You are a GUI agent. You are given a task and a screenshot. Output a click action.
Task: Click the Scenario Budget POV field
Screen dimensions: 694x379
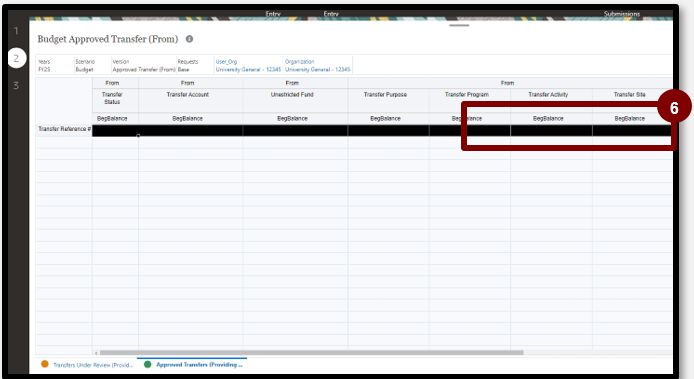pos(85,66)
